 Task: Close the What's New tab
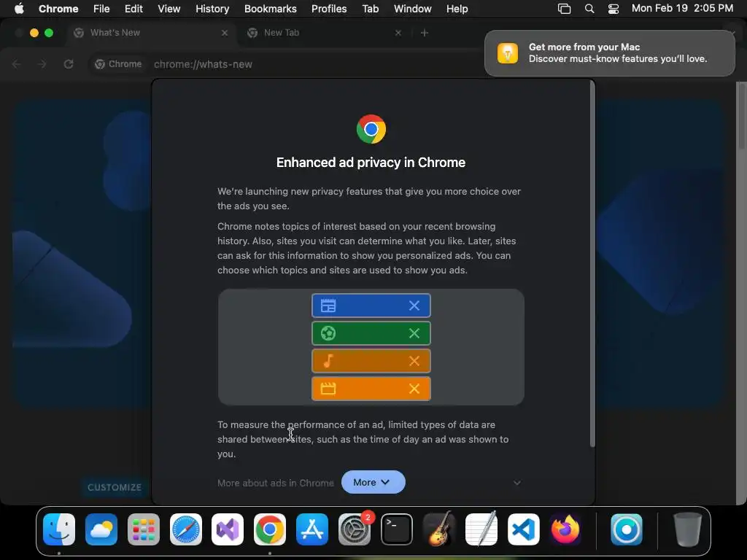point(225,33)
